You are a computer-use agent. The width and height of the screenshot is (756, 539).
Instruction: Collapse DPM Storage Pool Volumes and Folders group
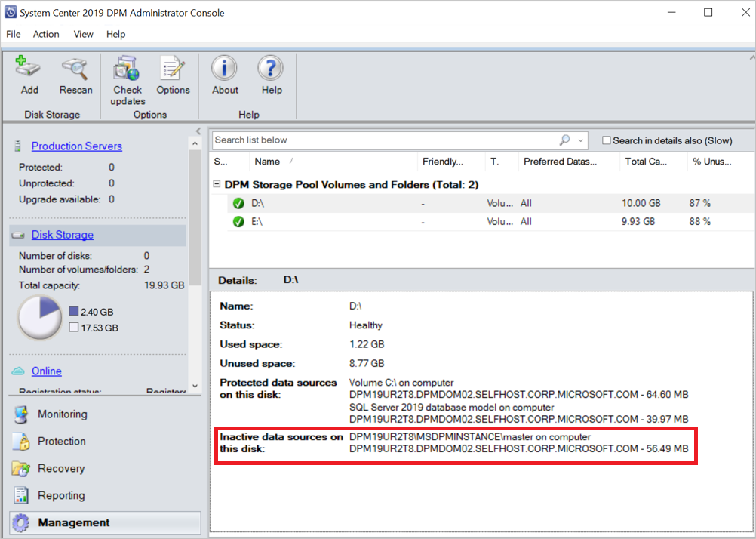217,184
